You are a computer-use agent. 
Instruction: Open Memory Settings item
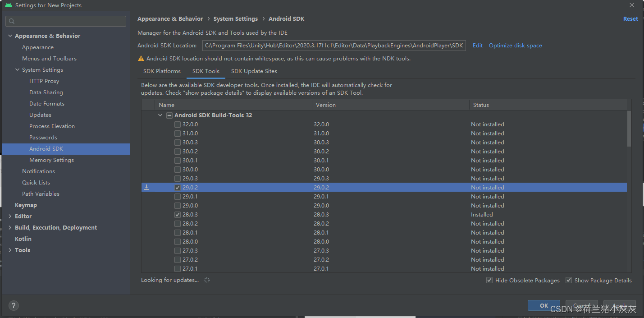click(51, 160)
